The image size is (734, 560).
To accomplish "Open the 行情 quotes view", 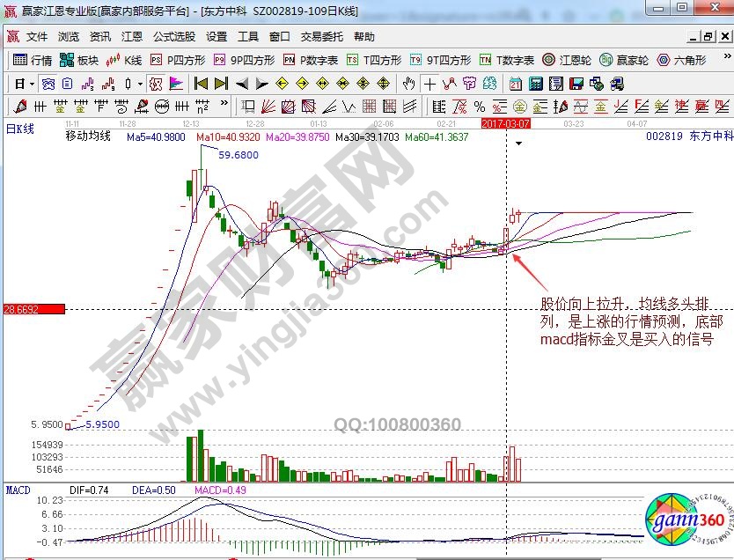I will [x=33, y=60].
